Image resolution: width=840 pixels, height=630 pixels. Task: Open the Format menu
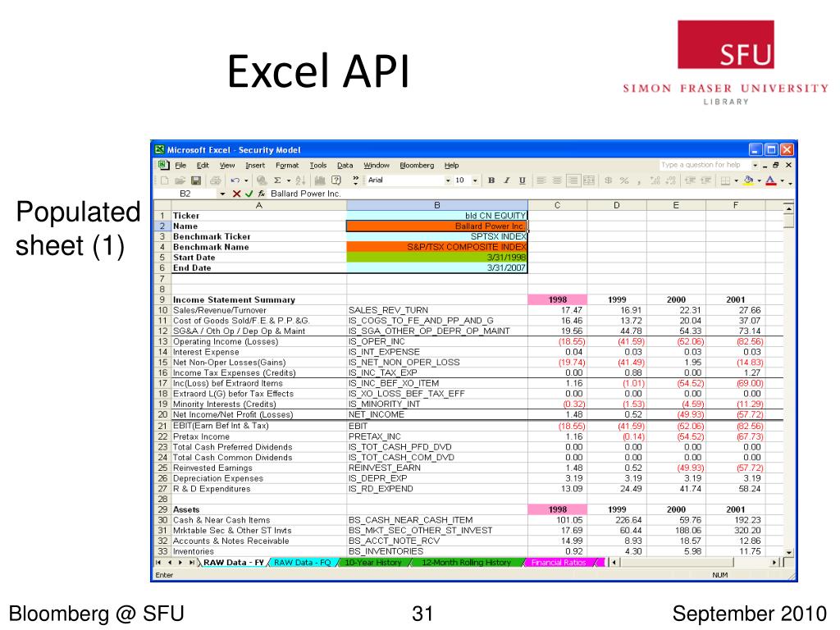287,166
